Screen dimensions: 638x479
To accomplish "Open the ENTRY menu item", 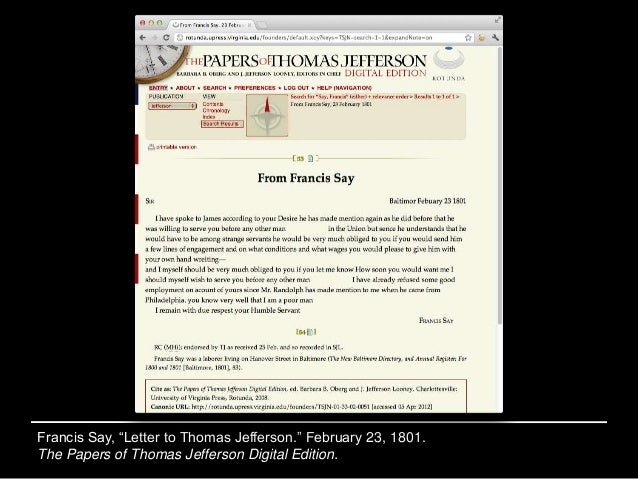I will (x=158, y=88).
